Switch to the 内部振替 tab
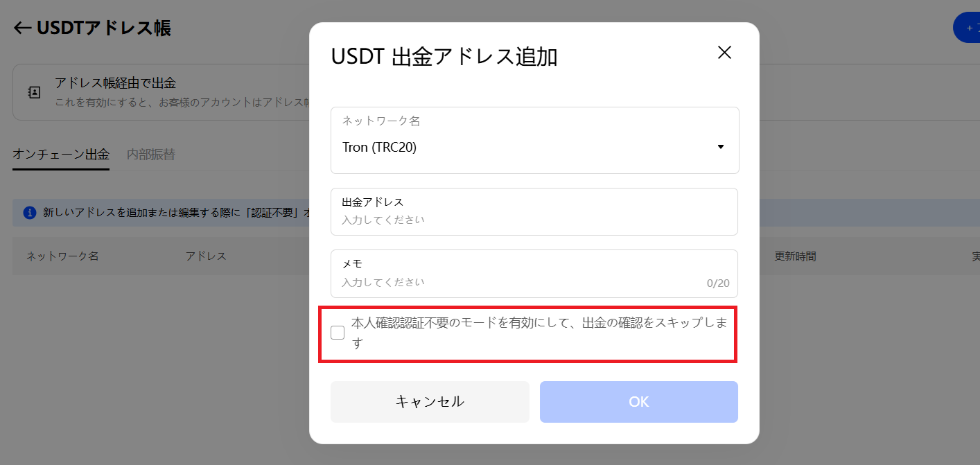Viewport: 980px width, 465px height. coord(151,155)
